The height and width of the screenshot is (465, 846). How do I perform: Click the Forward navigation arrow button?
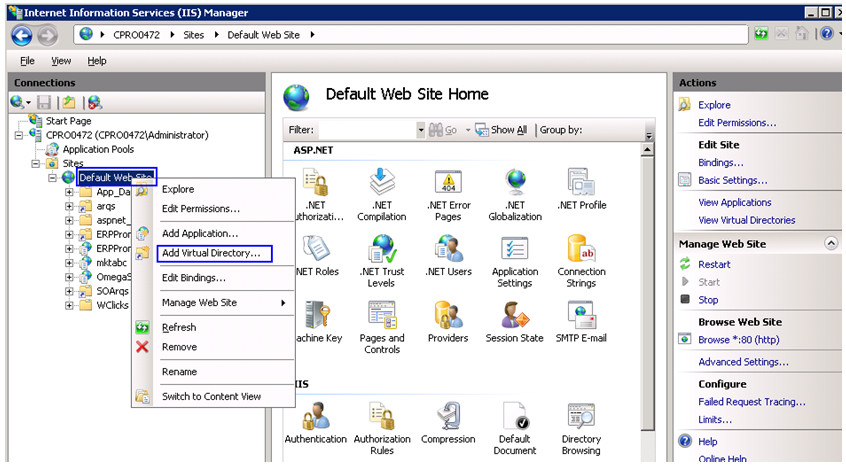[x=47, y=36]
